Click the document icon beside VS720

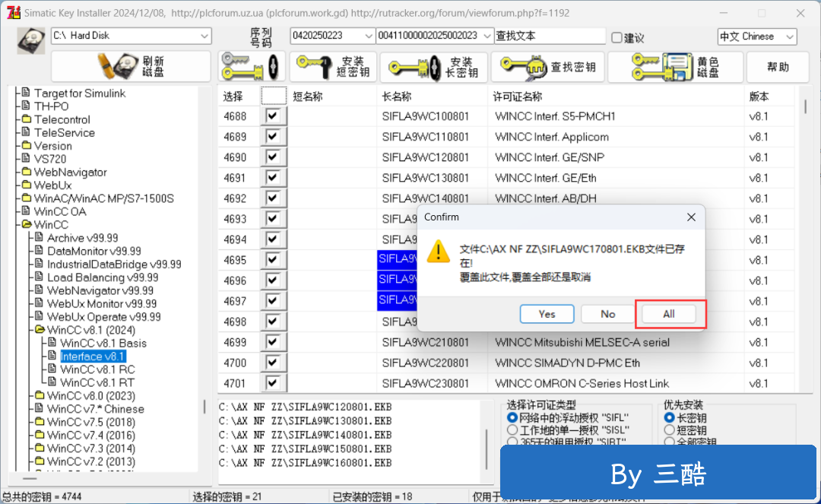pyautogui.click(x=26, y=158)
